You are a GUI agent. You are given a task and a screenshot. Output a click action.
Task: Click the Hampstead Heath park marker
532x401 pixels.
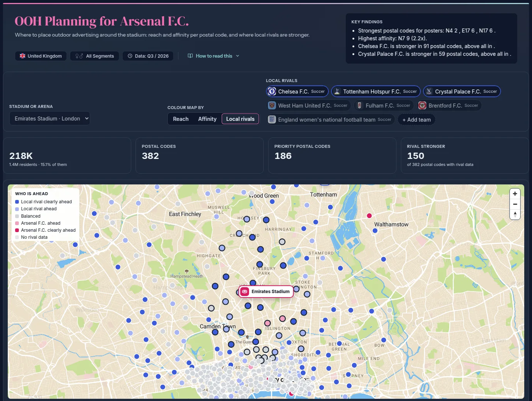[x=187, y=271]
